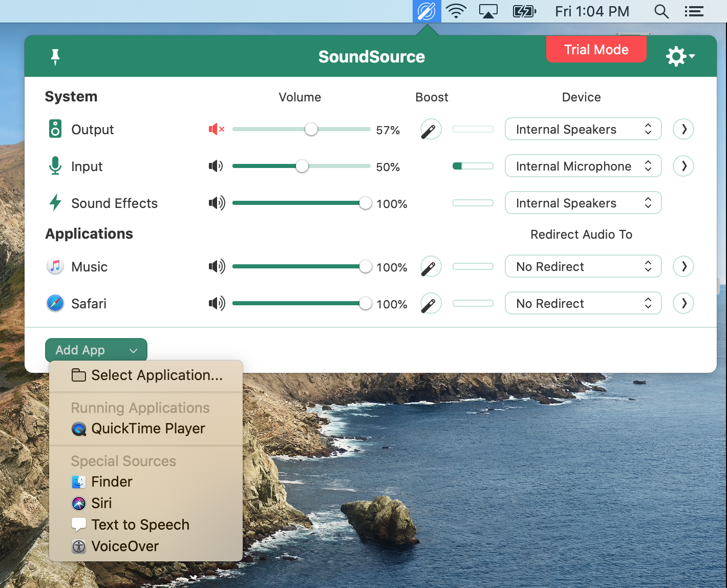This screenshot has width=727, height=588.
Task: Select Text to Speech source
Action: [x=146, y=525]
